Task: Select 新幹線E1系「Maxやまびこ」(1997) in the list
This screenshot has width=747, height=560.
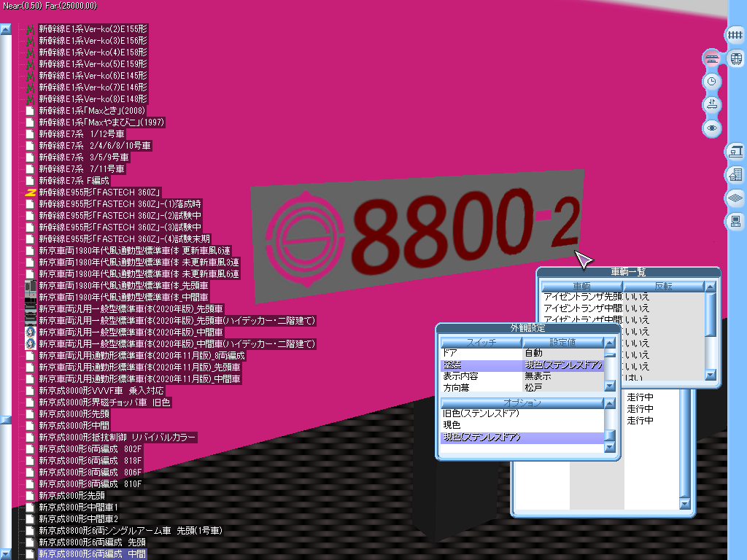Action: point(101,122)
